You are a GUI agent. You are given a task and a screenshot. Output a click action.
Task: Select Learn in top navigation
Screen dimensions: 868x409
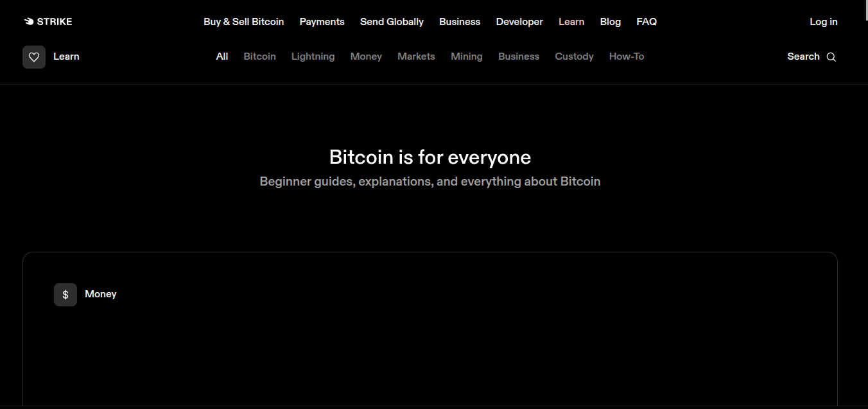[571, 22]
